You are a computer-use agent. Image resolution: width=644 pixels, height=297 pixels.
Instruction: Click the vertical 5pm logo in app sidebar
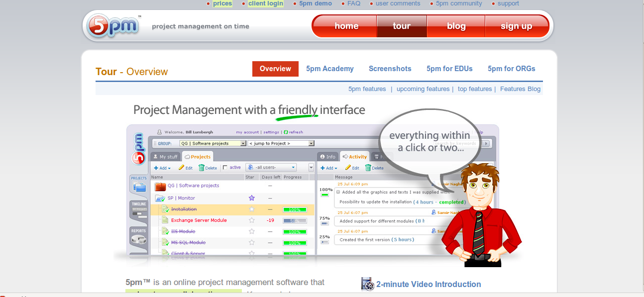click(138, 149)
